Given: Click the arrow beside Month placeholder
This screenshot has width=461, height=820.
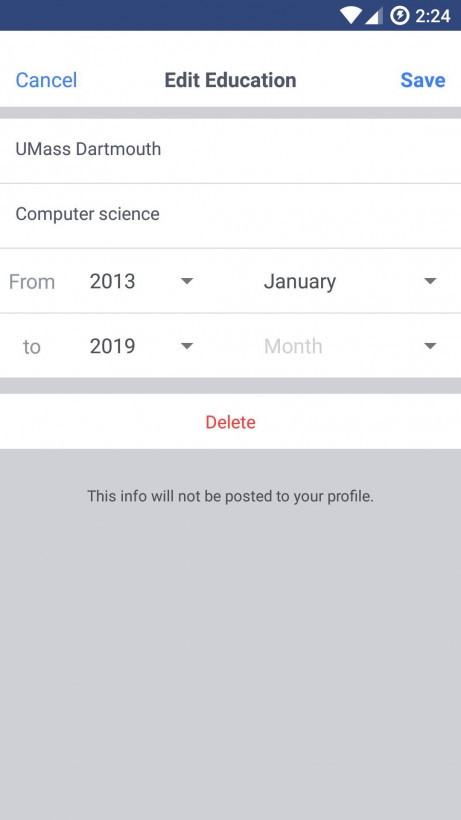Looking at the screenshot, I should 430,346.
